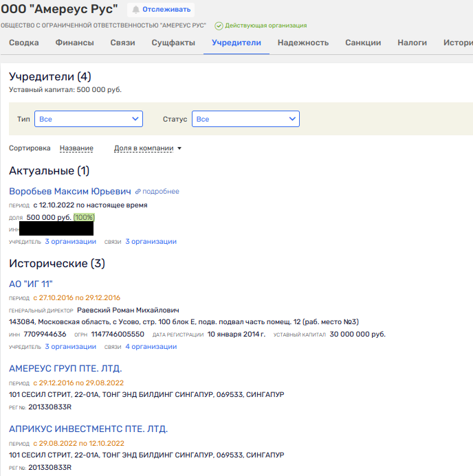Click the chain link icon beside подробнее
Screen dimensions: 473x476
tap(138, 191)
